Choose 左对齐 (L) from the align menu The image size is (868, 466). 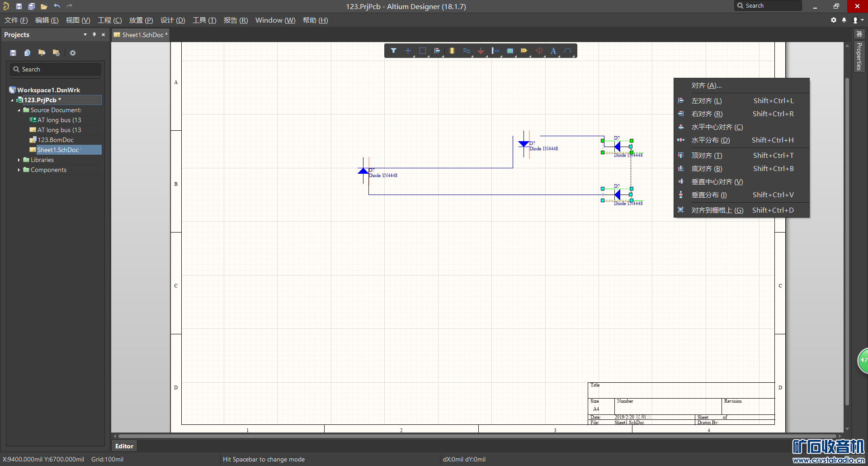707,101
